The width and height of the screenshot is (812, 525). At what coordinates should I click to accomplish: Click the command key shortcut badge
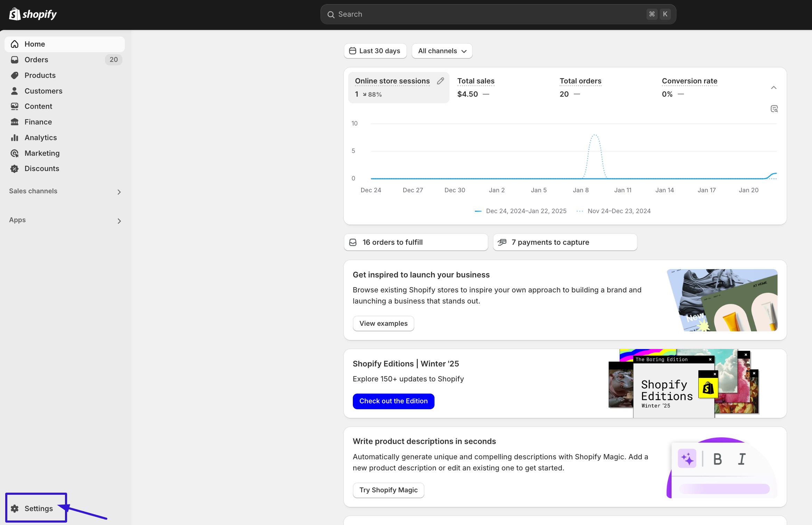[x=652, y=14]
